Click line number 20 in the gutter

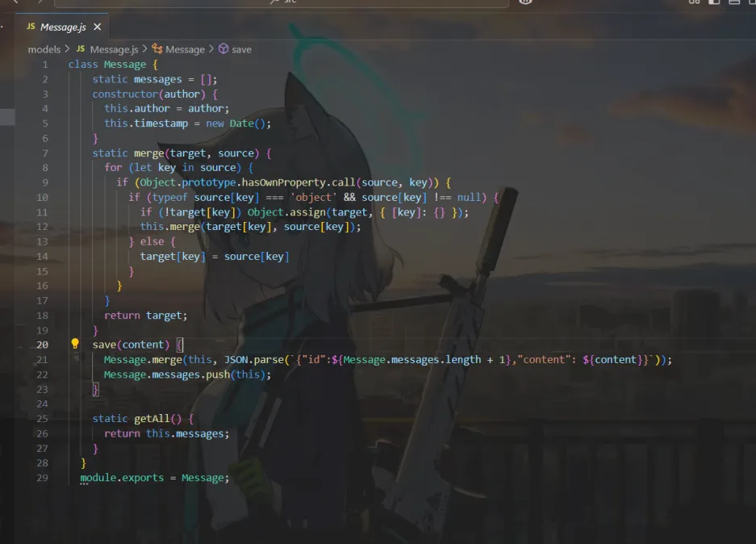(x=42, y=345)
